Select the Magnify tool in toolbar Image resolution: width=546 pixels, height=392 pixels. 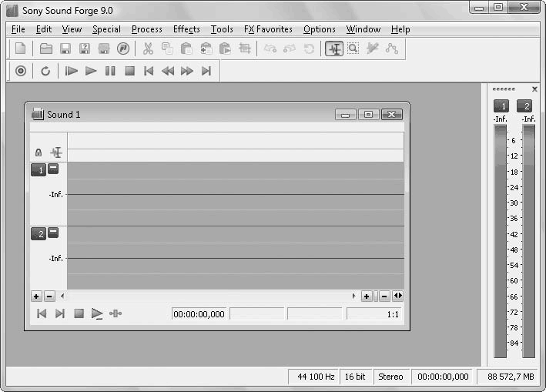(353, 49)
